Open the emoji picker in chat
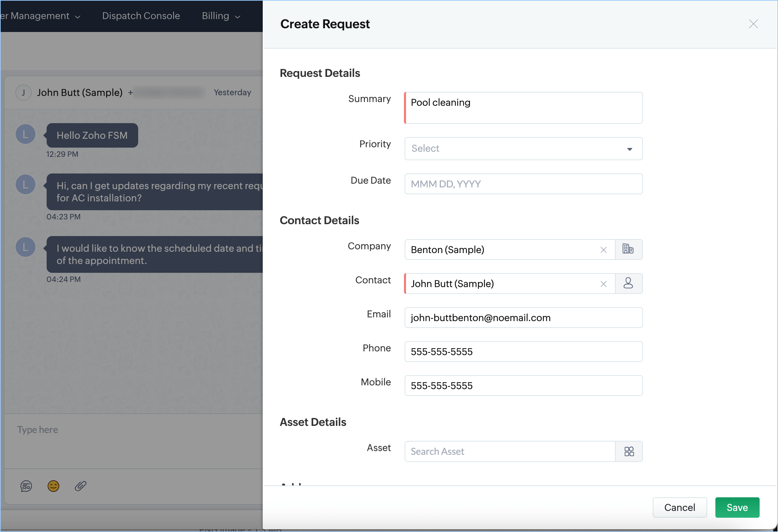The width and height of the screenshot is (778, 532). pos(53,486)
